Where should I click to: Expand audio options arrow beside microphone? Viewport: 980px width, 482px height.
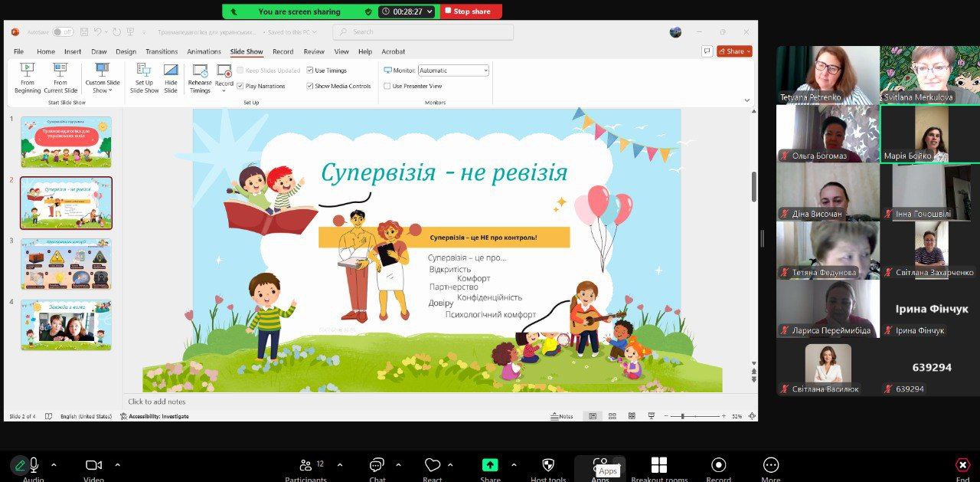[54, 465]
